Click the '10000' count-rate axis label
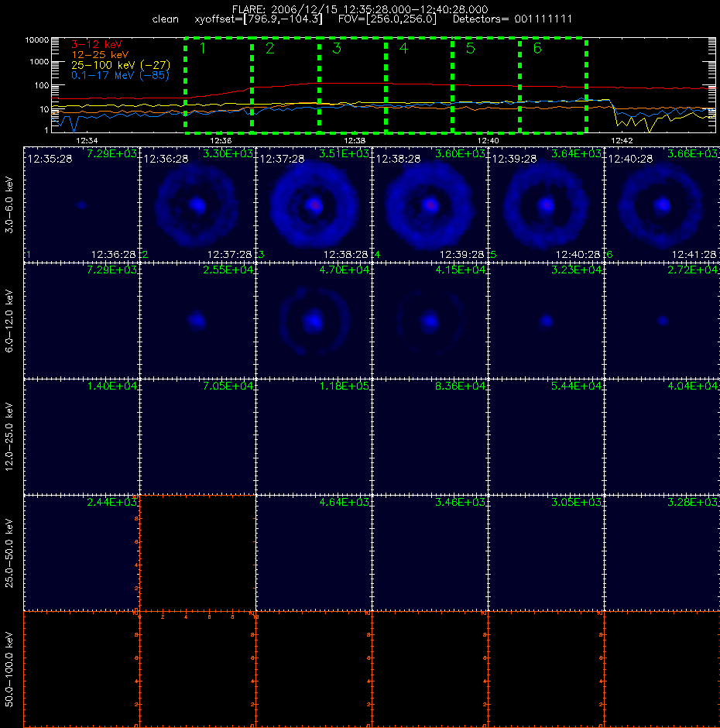This screenshot has width=720, height=728. 37,40
